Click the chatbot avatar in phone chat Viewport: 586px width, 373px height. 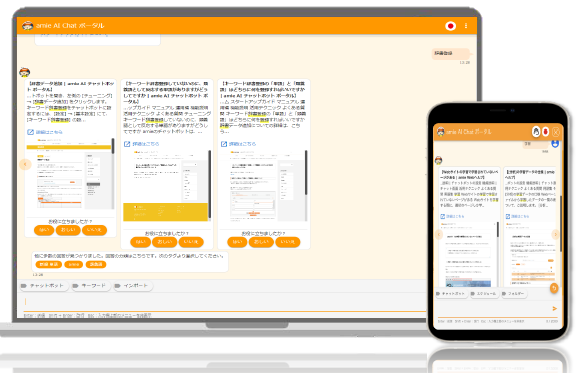click(x=438, y=160)
